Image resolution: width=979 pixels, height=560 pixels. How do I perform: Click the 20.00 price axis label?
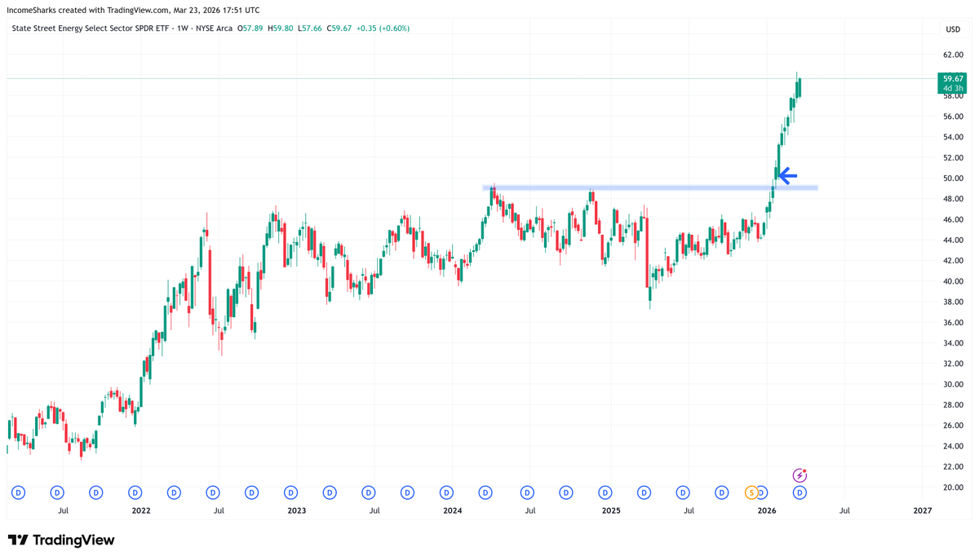pyautogui.click(x=953, y=487)
